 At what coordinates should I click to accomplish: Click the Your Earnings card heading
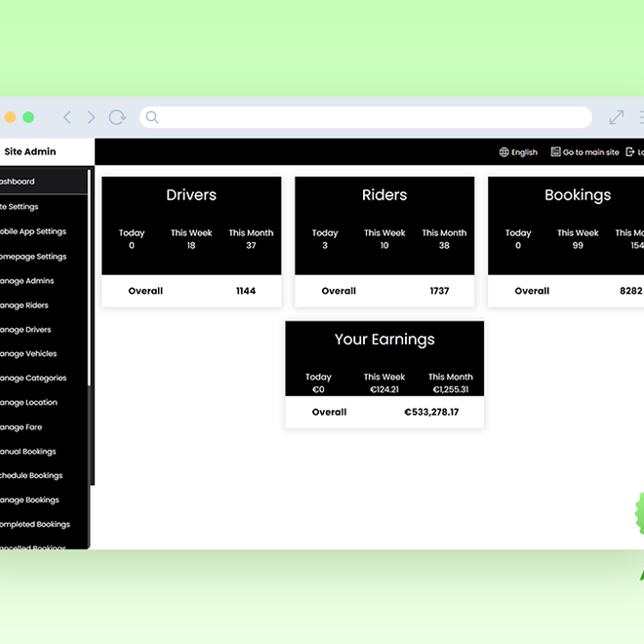coord(384,340)
